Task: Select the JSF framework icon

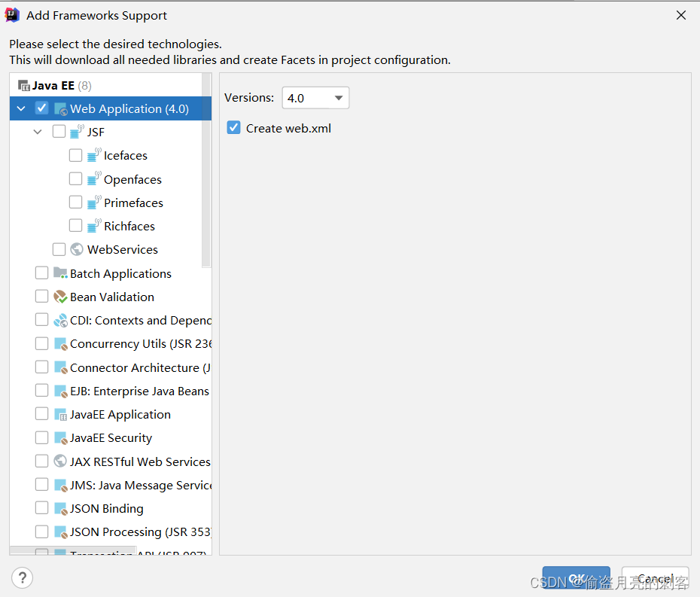Action: pos(78,131)
